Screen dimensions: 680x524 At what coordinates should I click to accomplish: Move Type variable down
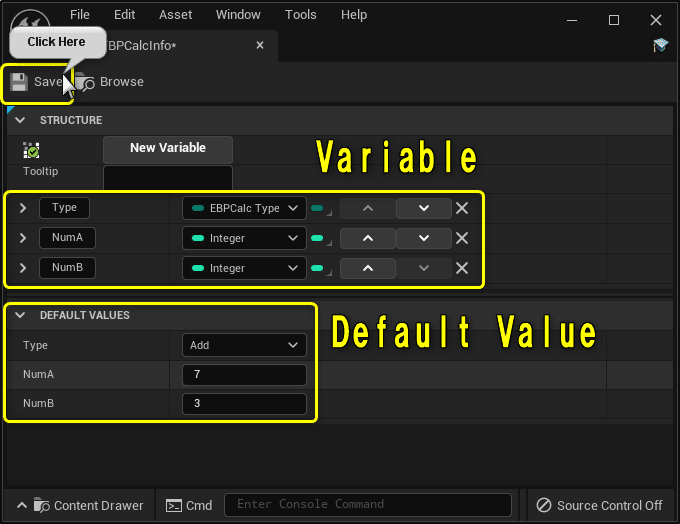click(424, 208)
